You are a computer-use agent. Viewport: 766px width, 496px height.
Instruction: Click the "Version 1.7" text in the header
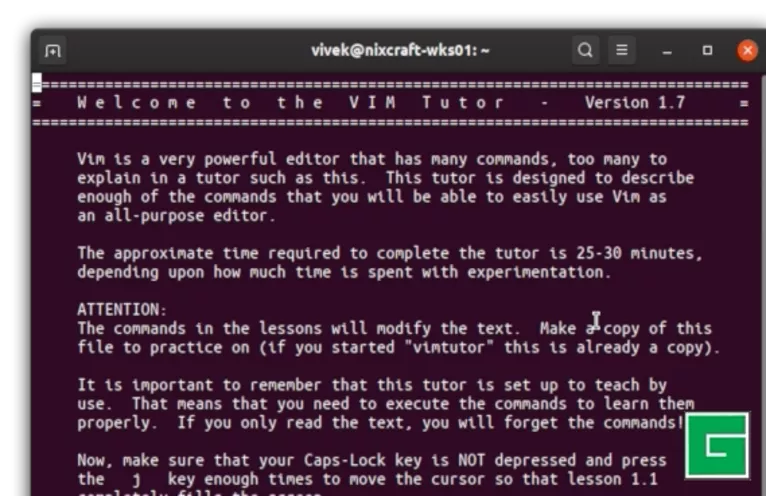635,103
